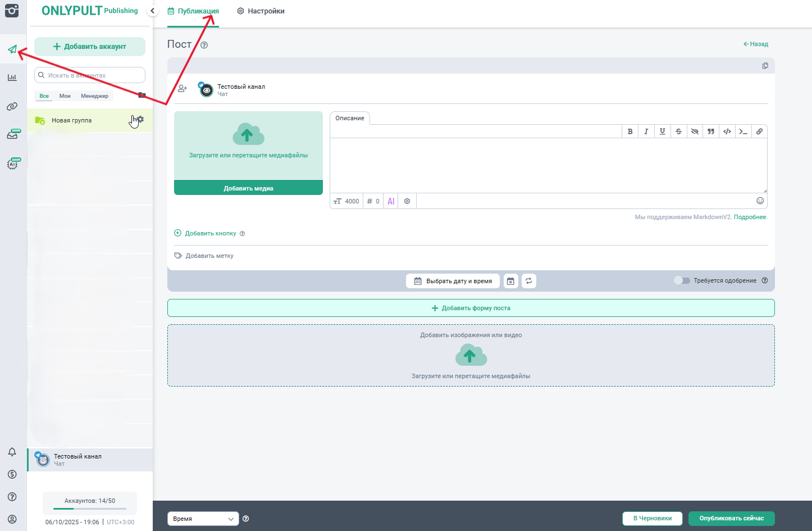Screen dimensions: 812x531
Task: Open the Publishing paper plane sidebar icon
Action: point(12,49)
